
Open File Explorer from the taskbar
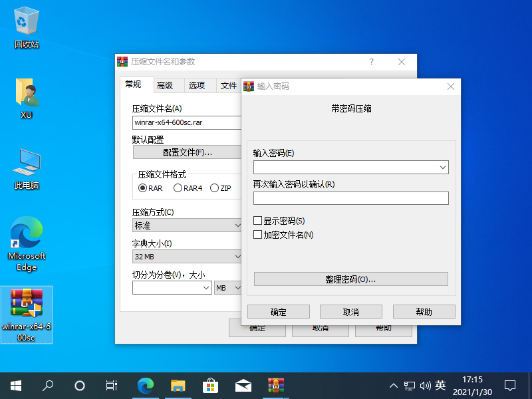pos(178,385)
